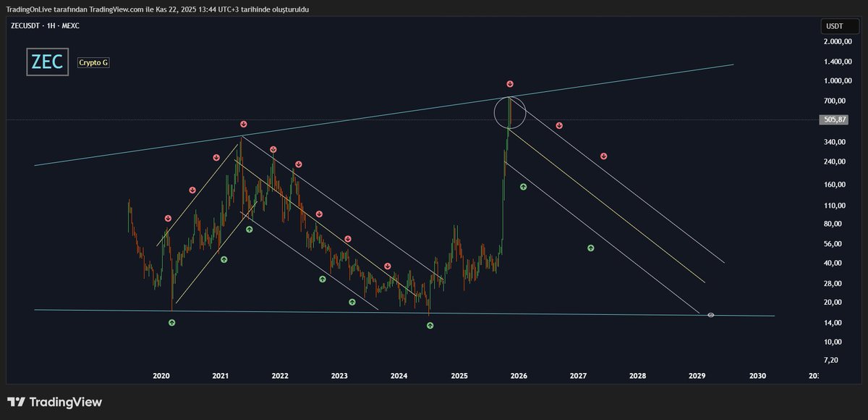The width and height of the screenshot is (868, 420).
Task: Click the TradingOnLive snapshot caption text
Action: point(158,9)
